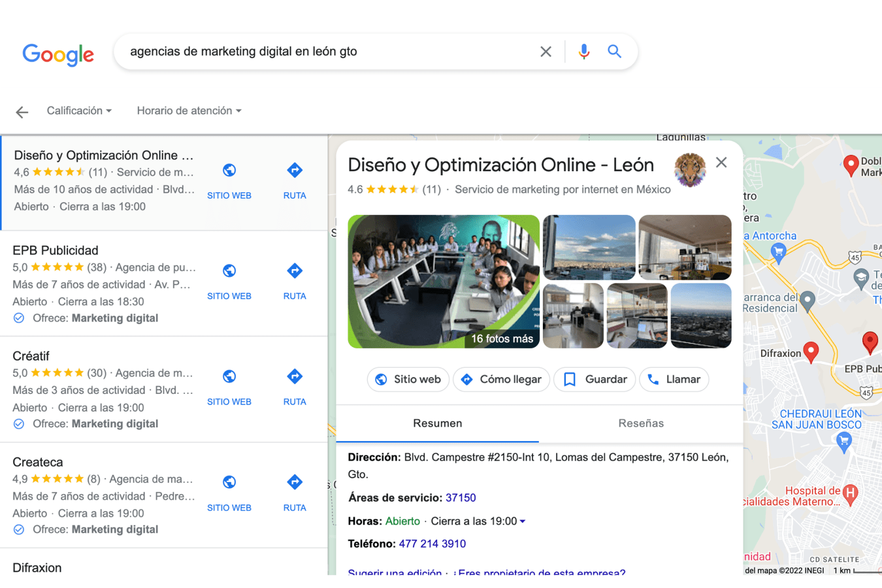Get Ruta for EPB Publicidad
This screenshot has width=882, height=588.
(x=295, y=282)
